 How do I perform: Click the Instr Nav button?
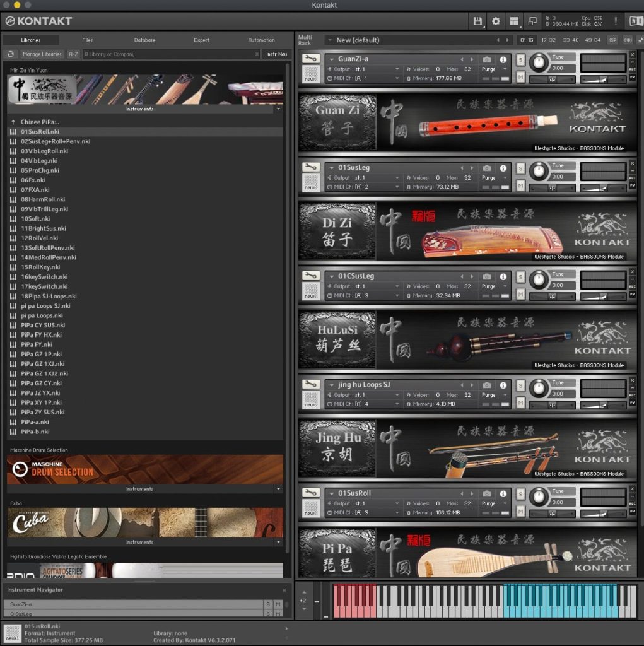276,54
